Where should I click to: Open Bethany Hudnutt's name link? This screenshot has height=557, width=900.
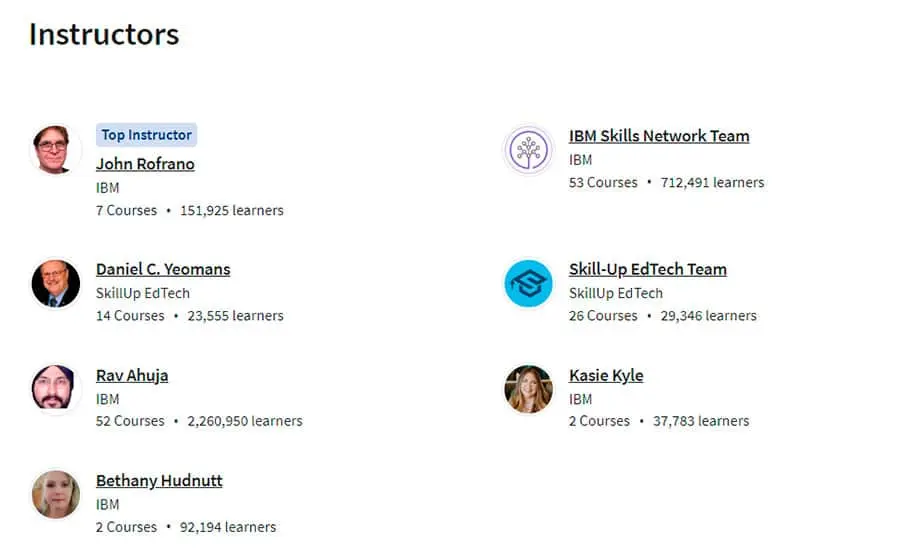point(159,481)
